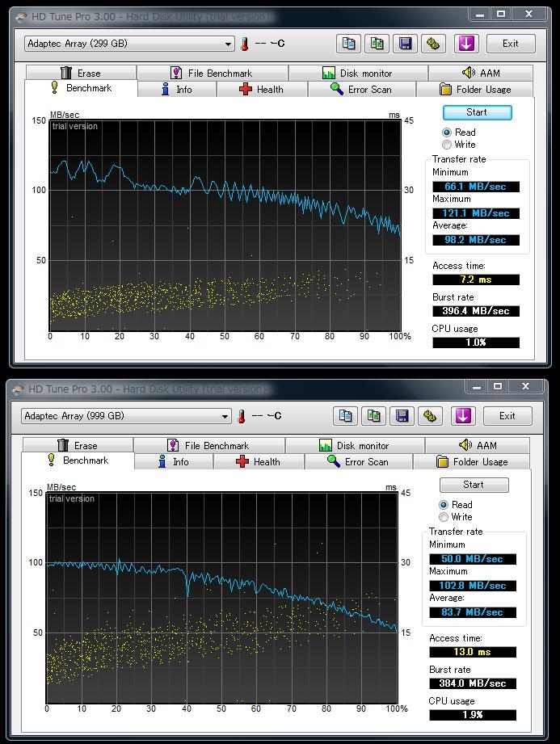Open File Benchmark tab in bottom window
The image size is (560, 744).
tap(208, 446)
